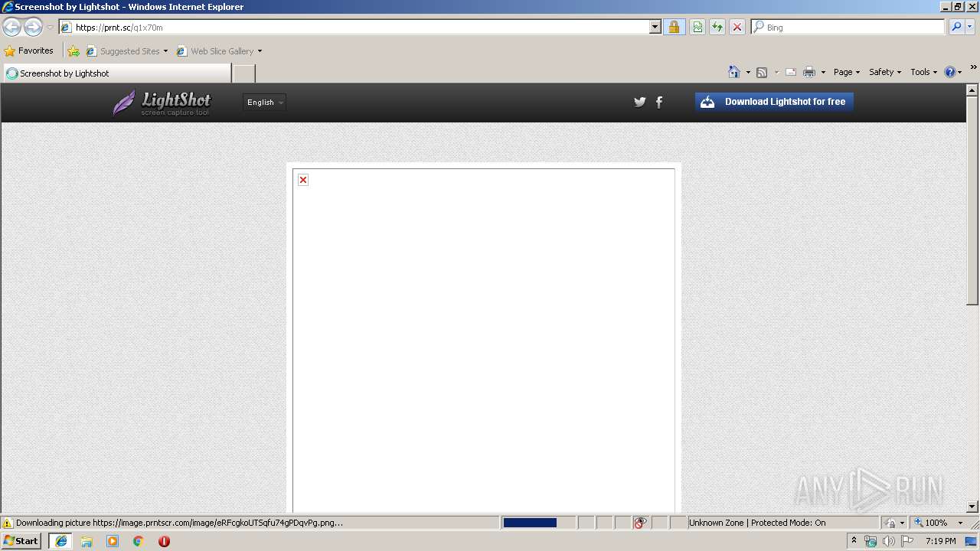Open a new blank tab

243,73
